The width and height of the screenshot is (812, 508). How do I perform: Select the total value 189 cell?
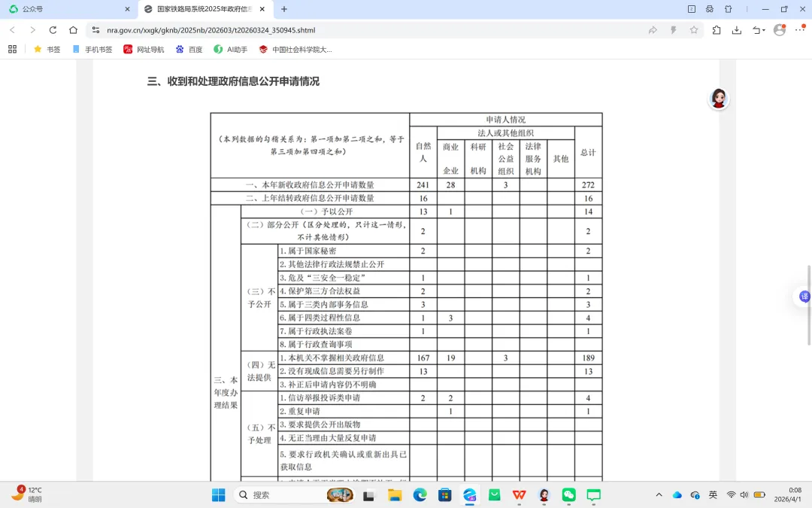(588, 357)
